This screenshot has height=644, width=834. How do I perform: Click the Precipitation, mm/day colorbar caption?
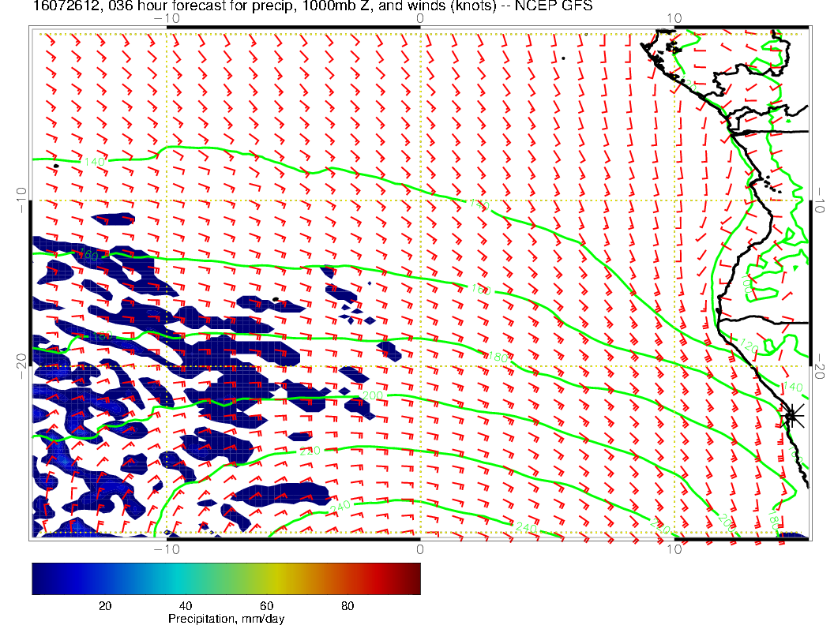click(226, 619)
